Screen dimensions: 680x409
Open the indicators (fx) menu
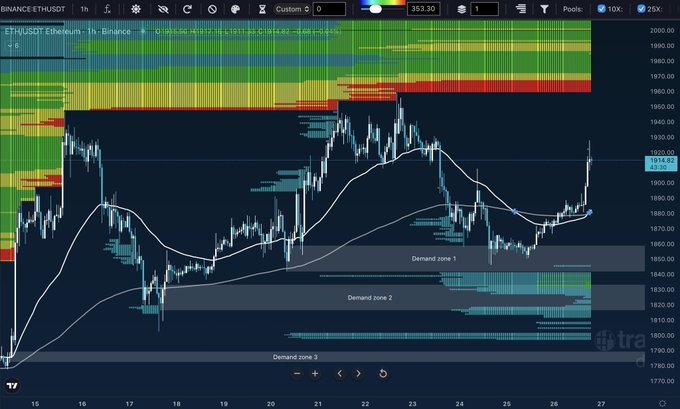[x=107, y=9]
